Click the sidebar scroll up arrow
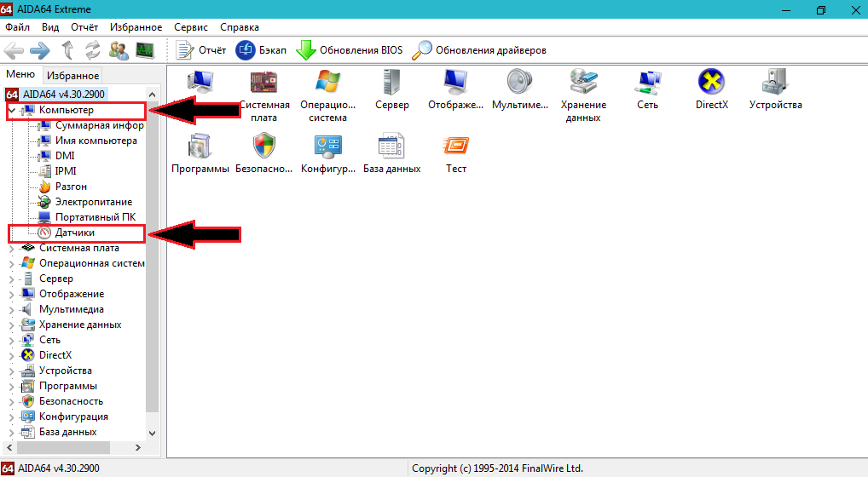868x477 pixels. pos(153,95)
